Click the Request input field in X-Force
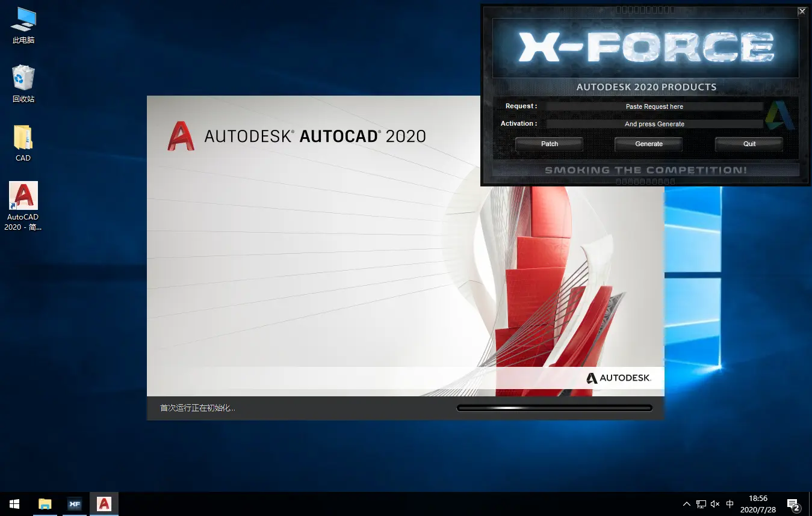 654,106
